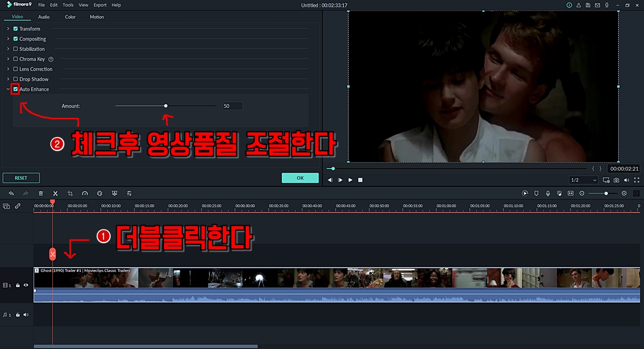Enter fullscreen preview mode
Image resolution: width=644 pixels, height=349 pixels.
(x=636, y=180)
